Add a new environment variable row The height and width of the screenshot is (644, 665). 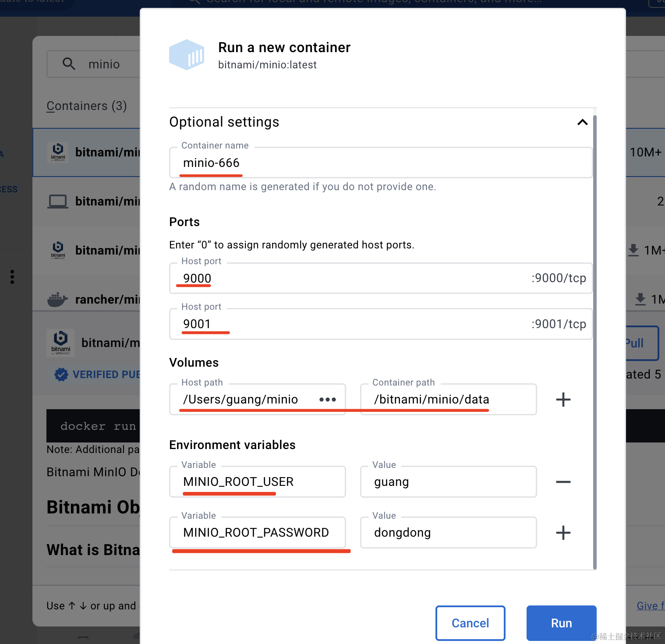point(563,533)
